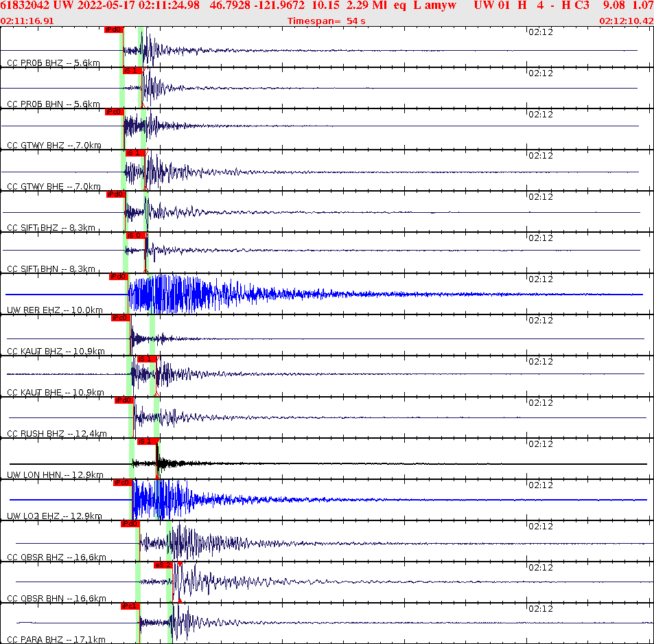
Task: Click the iPd0 pick flag on CC RUSH BHZ
Action: point(124,400)
